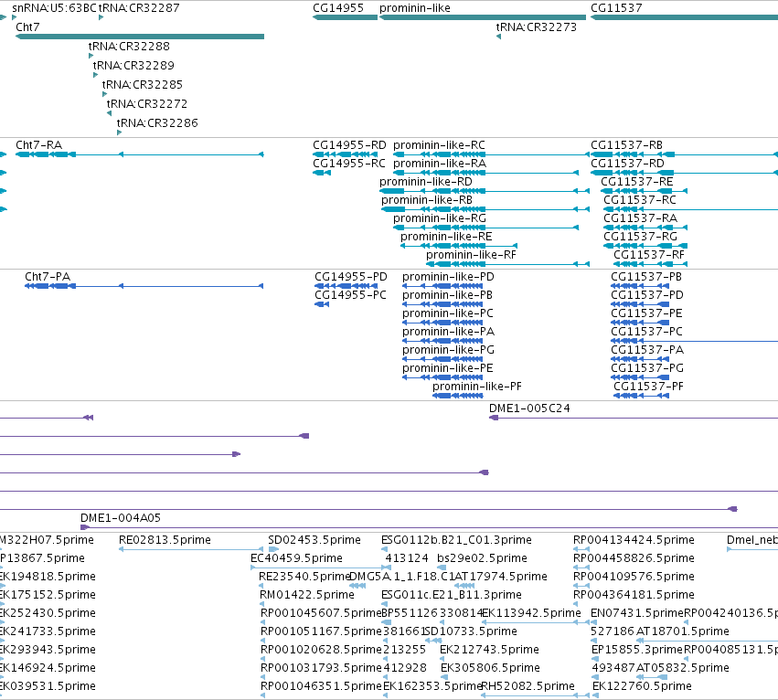Click the ESG0112b.B21_C01.3prime EST label
This screenshot has width=778, height=700.
[x=456, y=540]
